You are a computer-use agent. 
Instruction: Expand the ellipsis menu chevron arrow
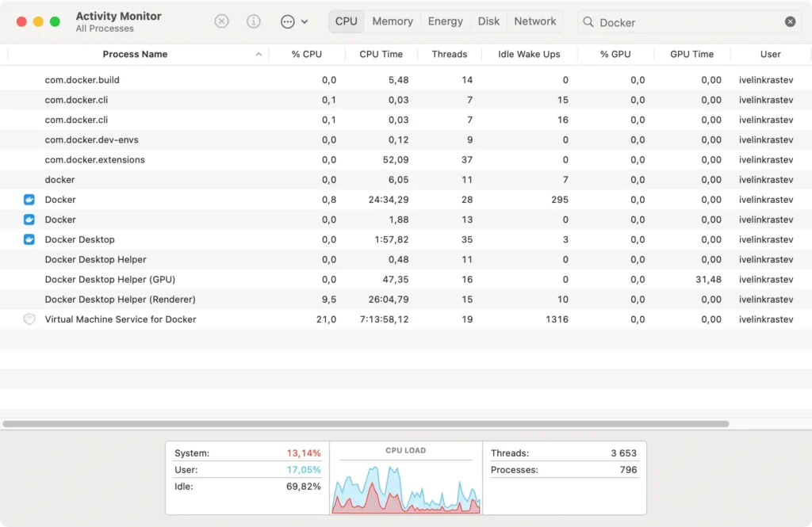point(304,21)
